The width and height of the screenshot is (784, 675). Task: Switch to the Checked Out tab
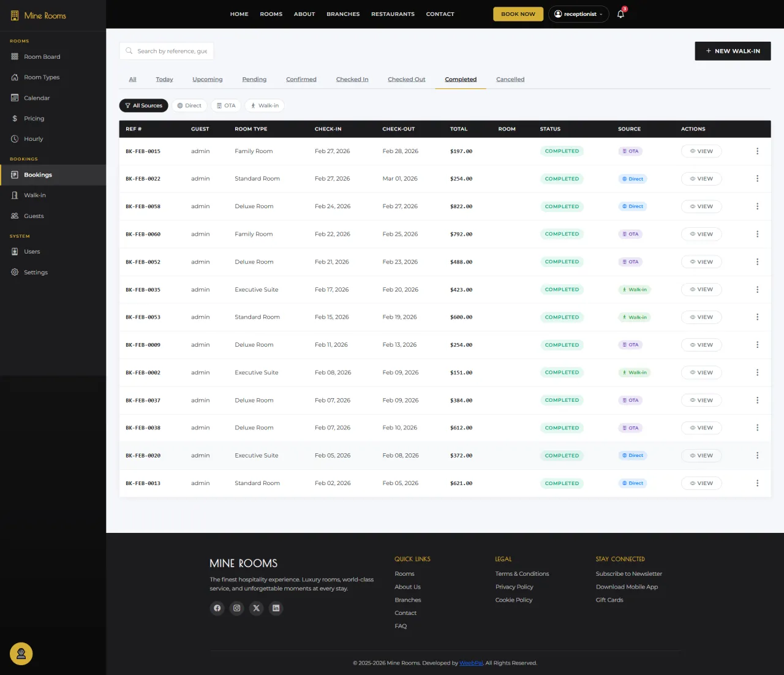[x=407, y=79]
